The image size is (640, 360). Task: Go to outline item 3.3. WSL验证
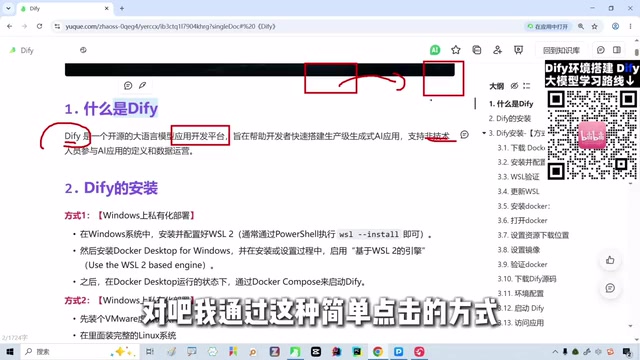518,177
